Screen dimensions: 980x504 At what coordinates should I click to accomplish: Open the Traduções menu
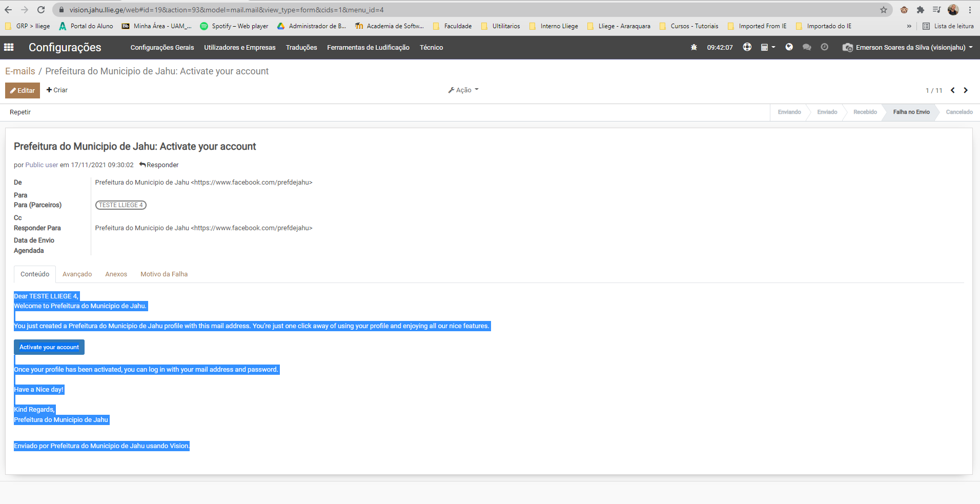301,47
